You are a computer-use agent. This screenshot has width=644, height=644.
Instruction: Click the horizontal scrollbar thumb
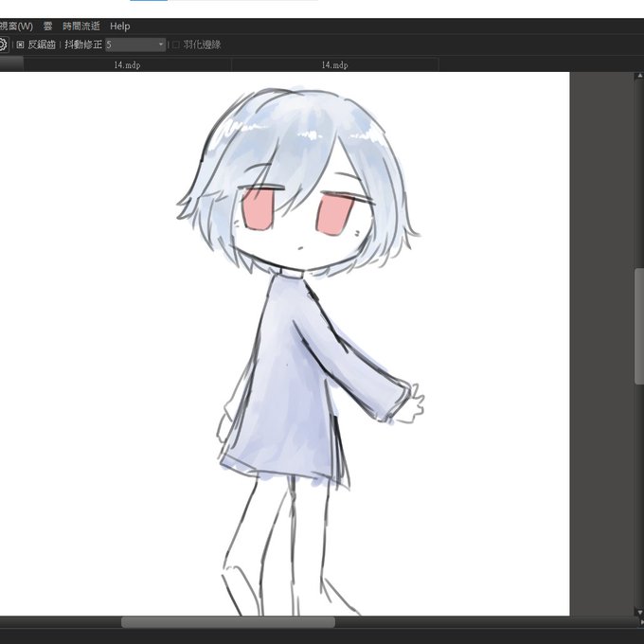(228, 622)
